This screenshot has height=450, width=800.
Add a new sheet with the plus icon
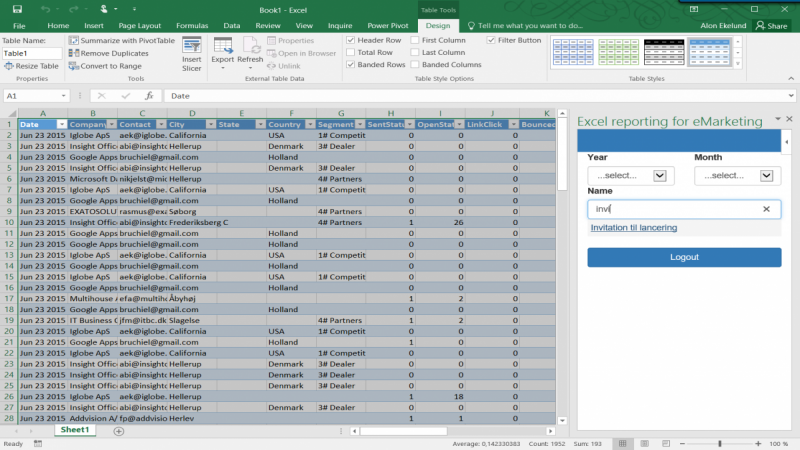[119, 431]
